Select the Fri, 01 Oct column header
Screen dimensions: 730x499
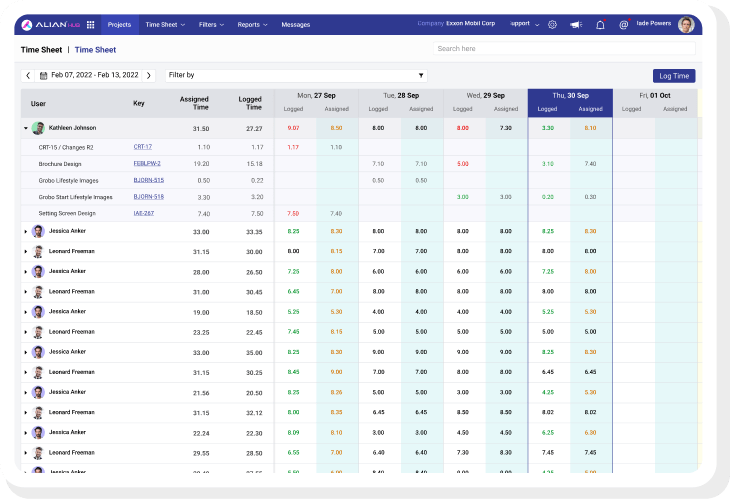click(x=655, y=95)
